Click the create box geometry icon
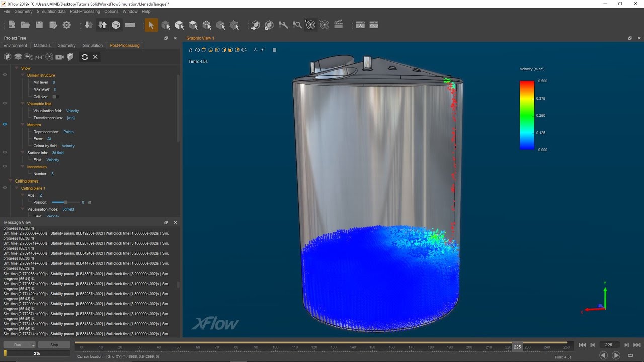This screenshot has height=362, width=644. point(116,25)
